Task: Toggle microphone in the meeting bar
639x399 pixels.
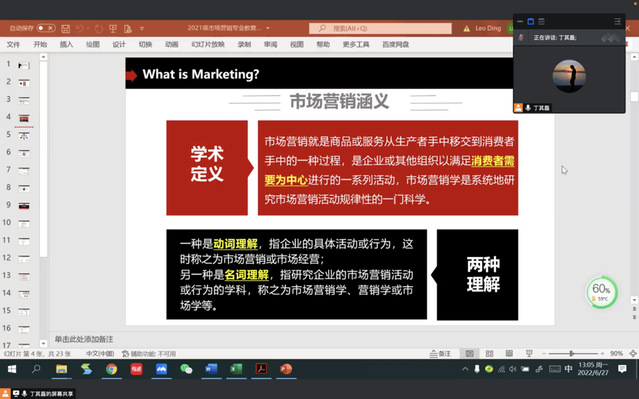Action: 24,393
